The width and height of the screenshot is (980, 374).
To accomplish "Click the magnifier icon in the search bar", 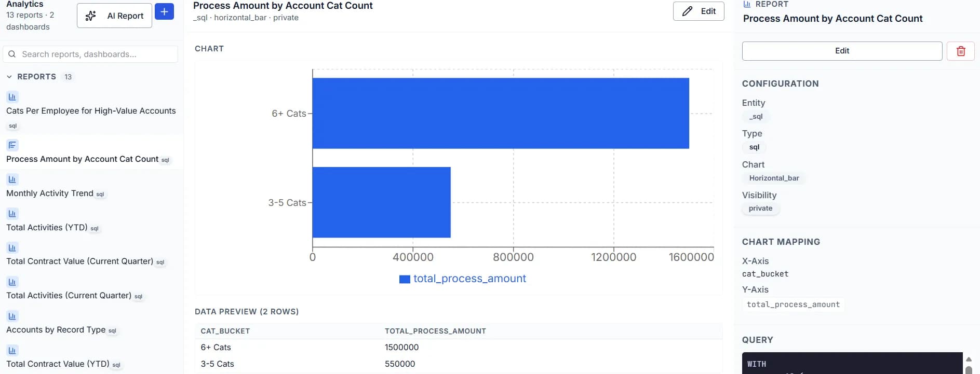I will (12, 54).
